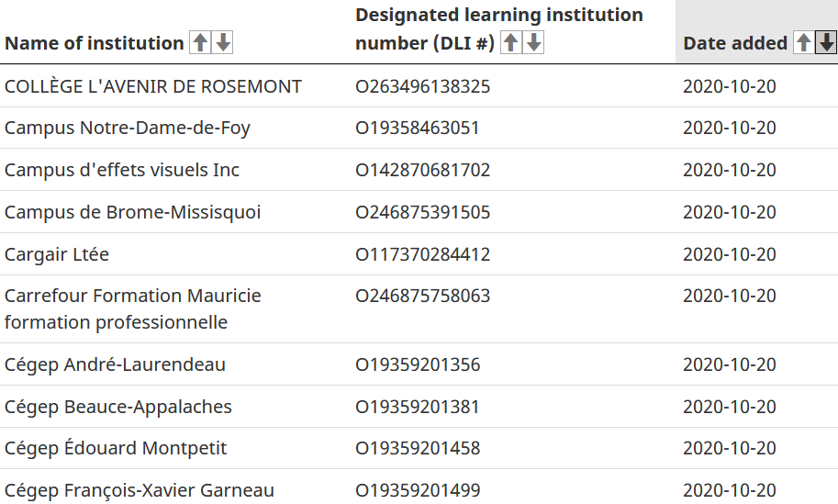
Task: Select Cargair Ltée row name
Action: click(57, 254)
